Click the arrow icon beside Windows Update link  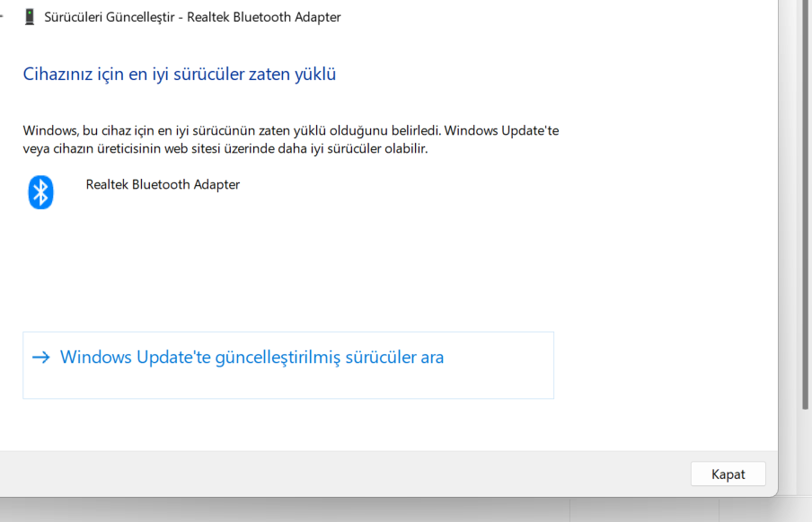[x=41, y=358]
